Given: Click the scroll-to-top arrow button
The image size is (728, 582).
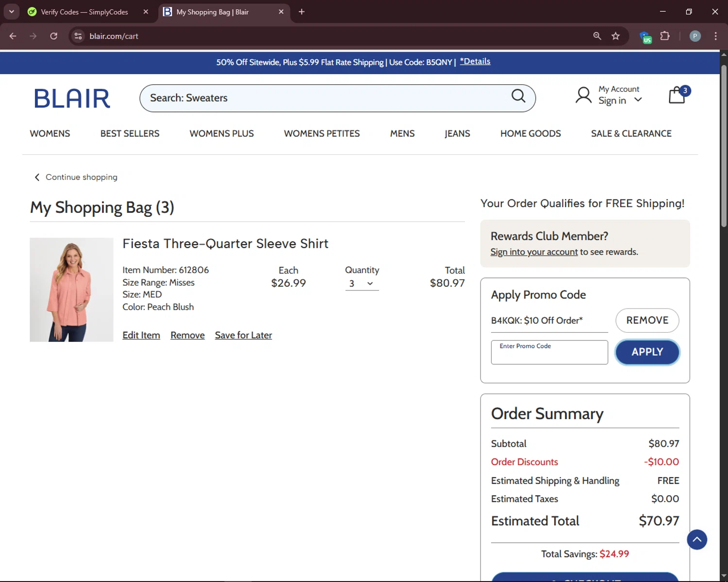Looking at the screenshot, I should pyautogui.click(x=697, y=539).
